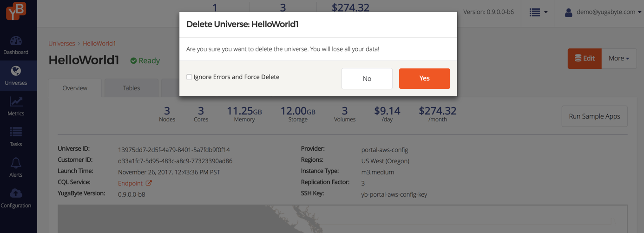The width and height of the screenshot is (644, 233).
Task: Open the Metrics chart icon
Action: tap(16, 101)
